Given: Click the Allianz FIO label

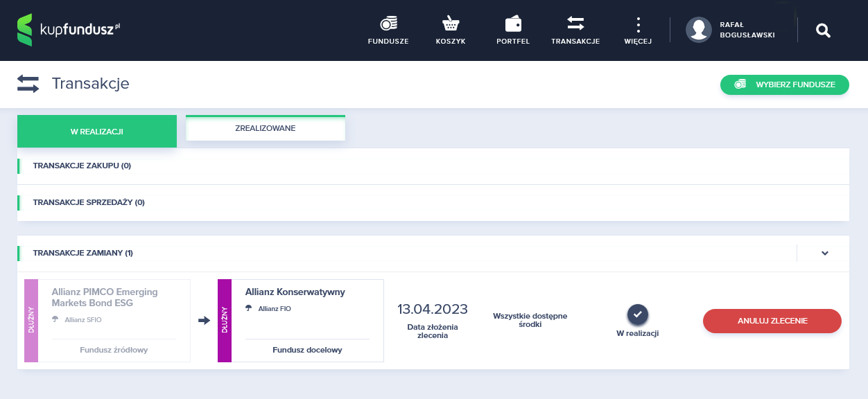Looking at the screenshot, I should point(275,308).
